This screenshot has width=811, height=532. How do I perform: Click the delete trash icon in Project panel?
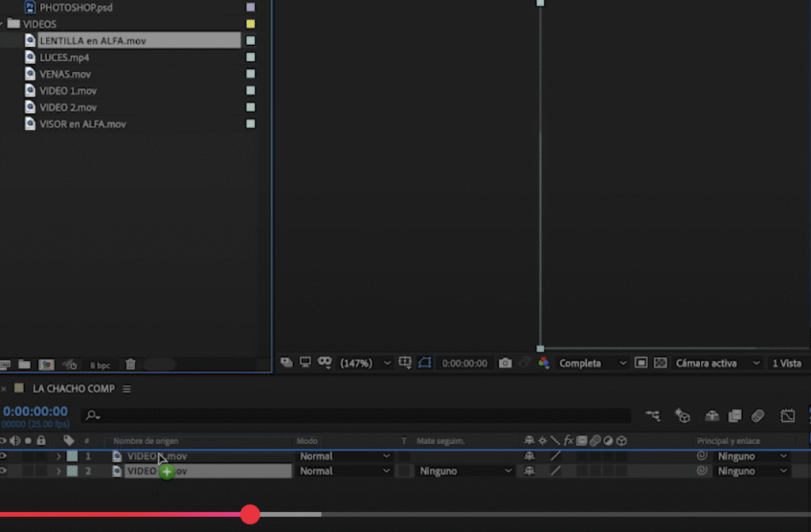pyautogui.click(x=131, y=365)
